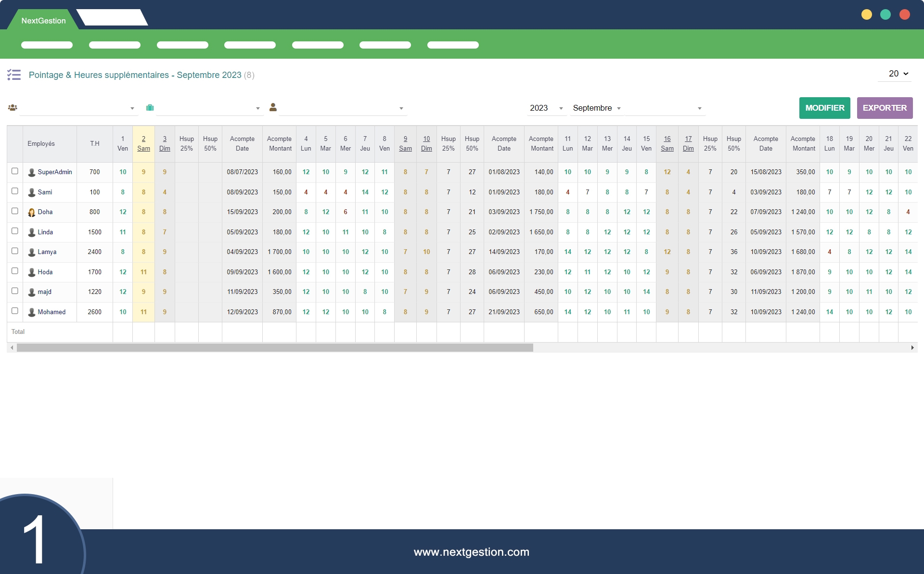Image resolution: width=924 pixels, height=574 pixels.
Task: Click the group of people filter icon
Action: tap(13, 108)
